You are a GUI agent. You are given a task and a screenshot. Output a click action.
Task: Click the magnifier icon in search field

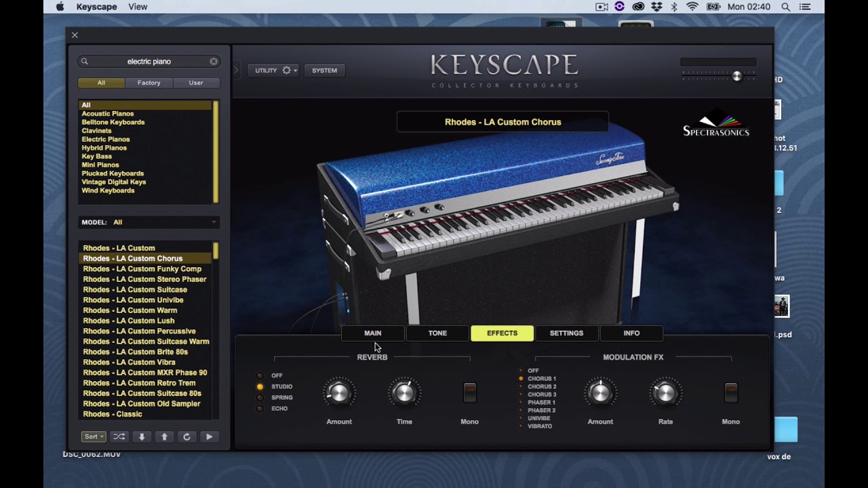tap(85, 61)
